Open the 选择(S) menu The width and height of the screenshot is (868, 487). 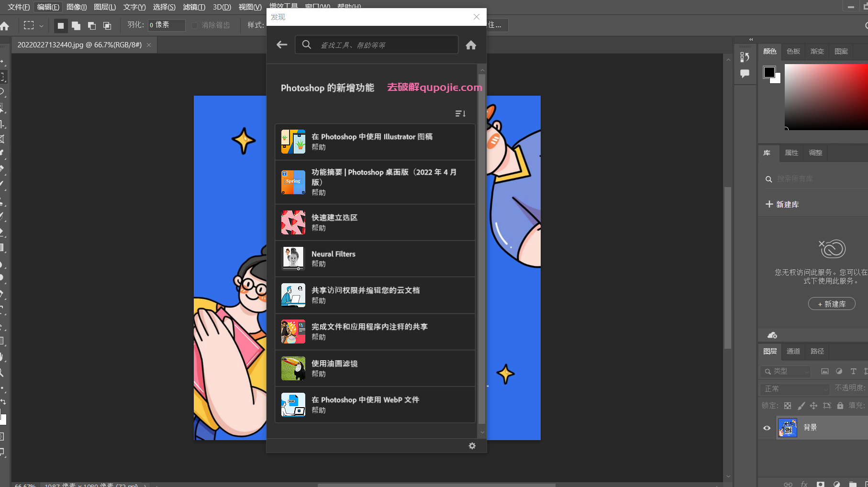[x=164, y=7]
